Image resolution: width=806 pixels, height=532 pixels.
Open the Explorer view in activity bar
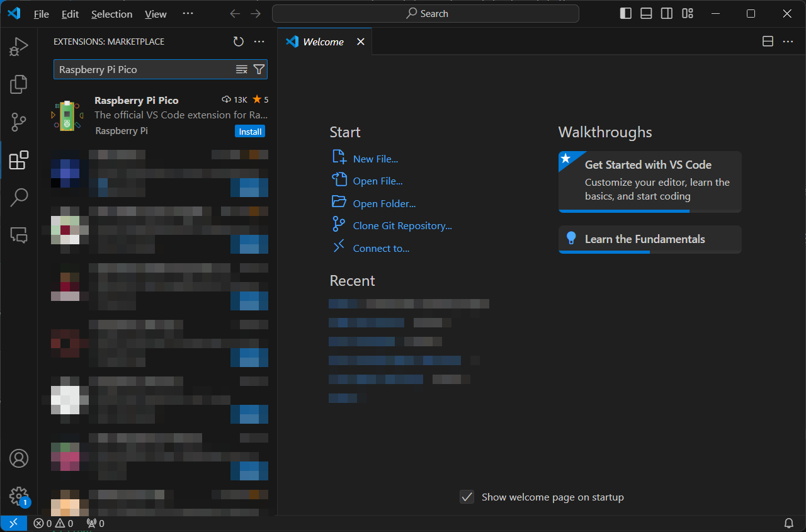tap(18, 84)
